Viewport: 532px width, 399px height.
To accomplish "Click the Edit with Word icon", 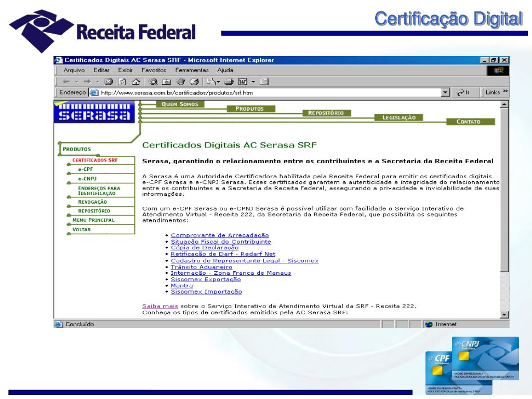I will 243,82.
